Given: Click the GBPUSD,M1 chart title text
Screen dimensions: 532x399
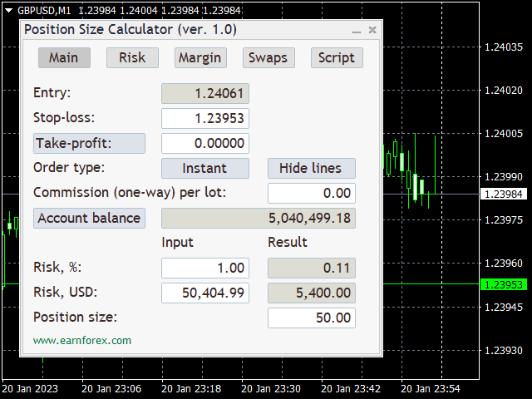Looking at the screenshot, I should pos(44,11).
